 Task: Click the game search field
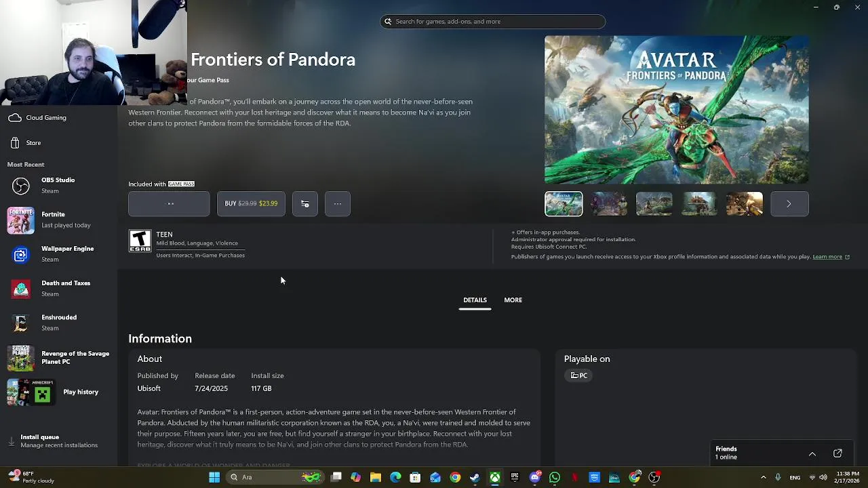(x=493, y=22)
